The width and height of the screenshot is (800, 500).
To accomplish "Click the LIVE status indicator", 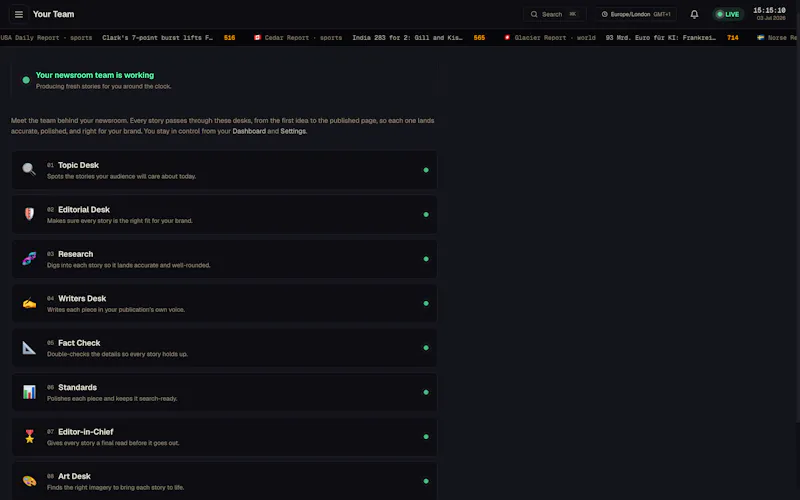I will pyautogui.click(x=728, y=14).
